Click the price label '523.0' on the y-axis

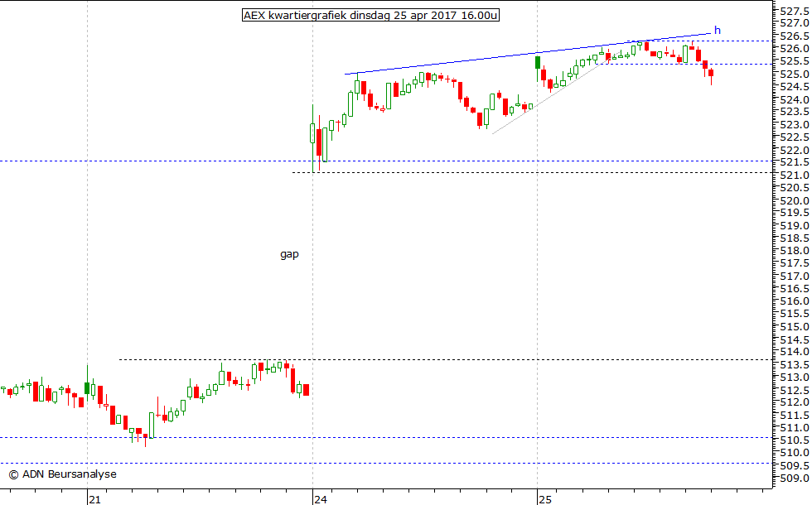pos(794,125)
